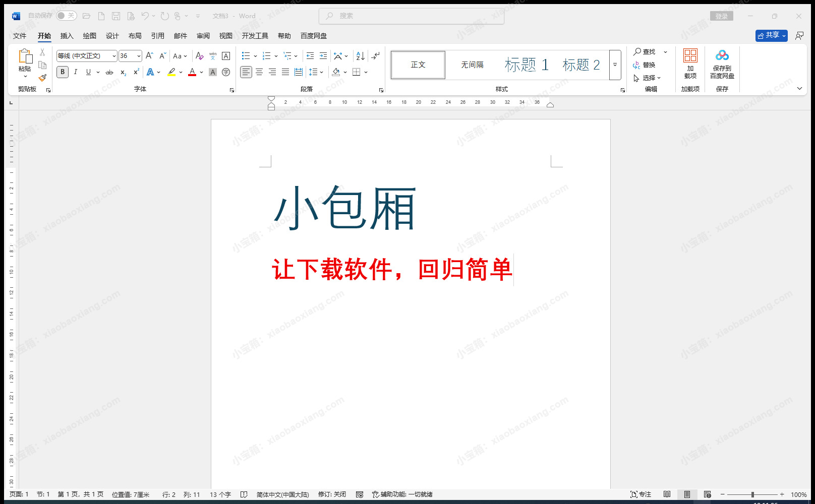Click the zoom slider in status bar
815x504 pixels.
pyautogui.click(x=752, y=494)
